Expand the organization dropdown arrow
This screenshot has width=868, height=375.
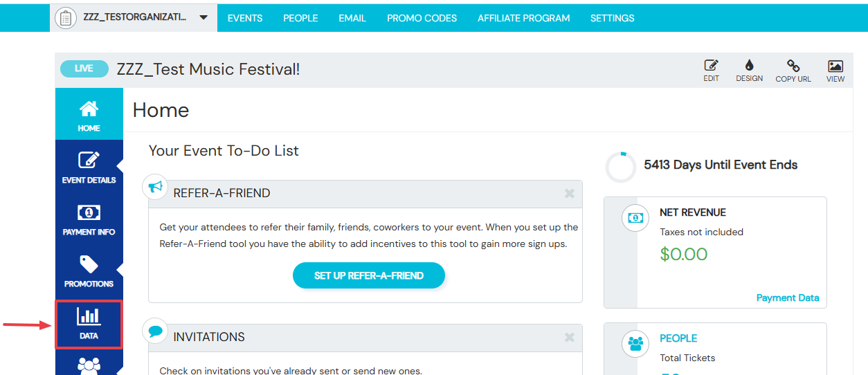[204, 18]
